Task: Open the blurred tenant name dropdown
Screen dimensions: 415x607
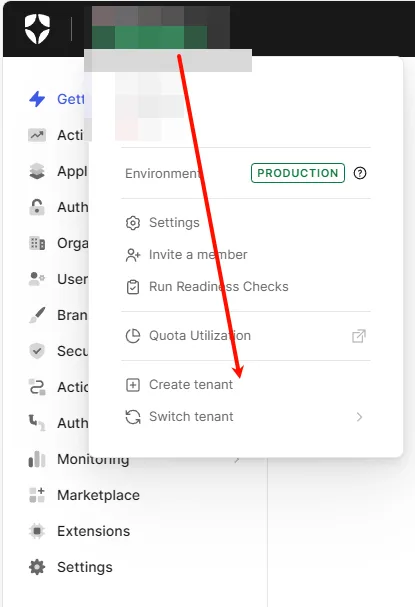Action: [161, 27]
